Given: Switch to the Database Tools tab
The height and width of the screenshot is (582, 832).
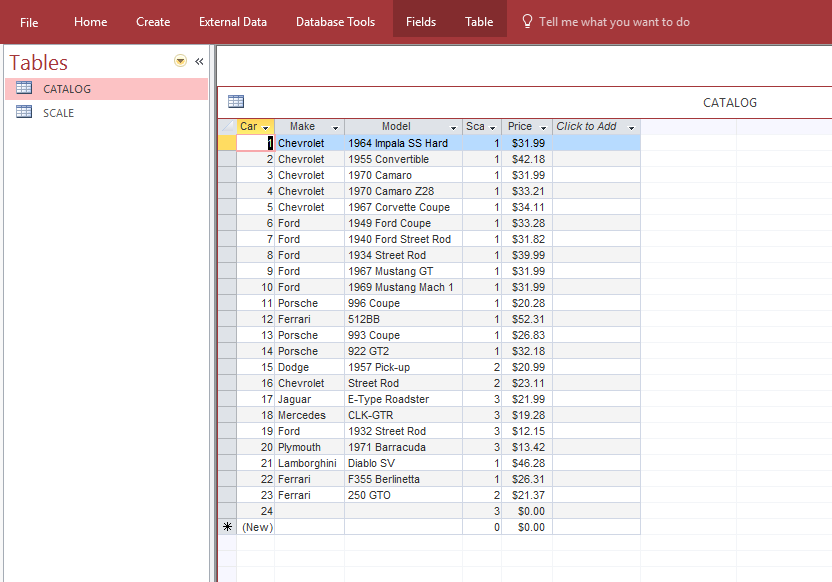Looking at the screenshot, I should click(336, 22).
